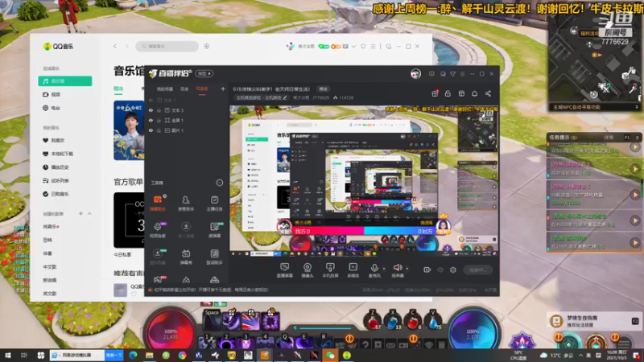Expand the speaker options arrow
This screenshot has height=362, width=644.
pos(407,269)
